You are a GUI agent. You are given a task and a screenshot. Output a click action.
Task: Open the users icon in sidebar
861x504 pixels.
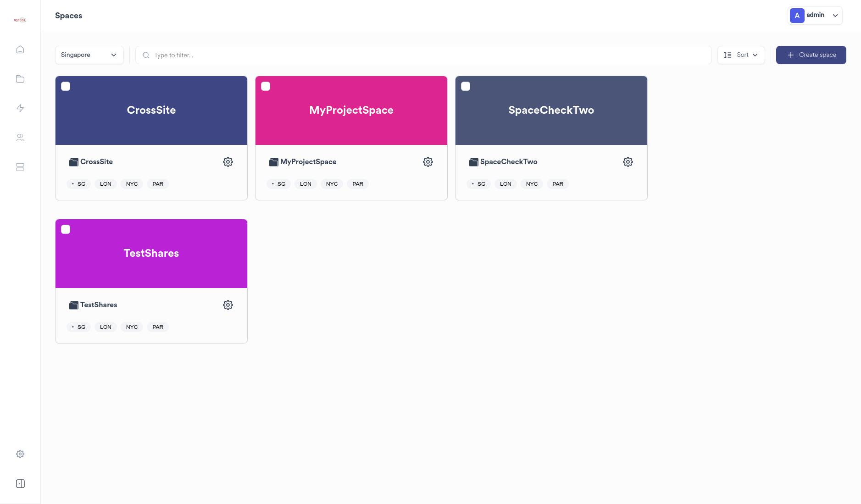click(x=20, y=138)
